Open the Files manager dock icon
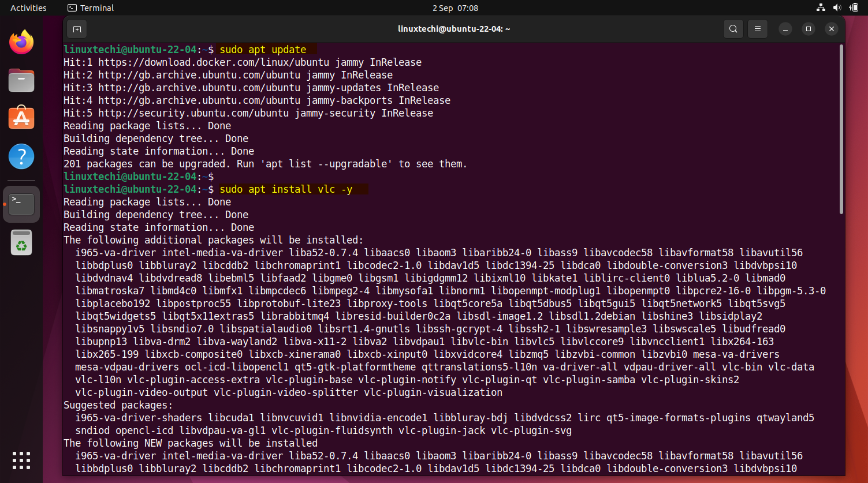This screenshot has height=483, width=868. 21,80
